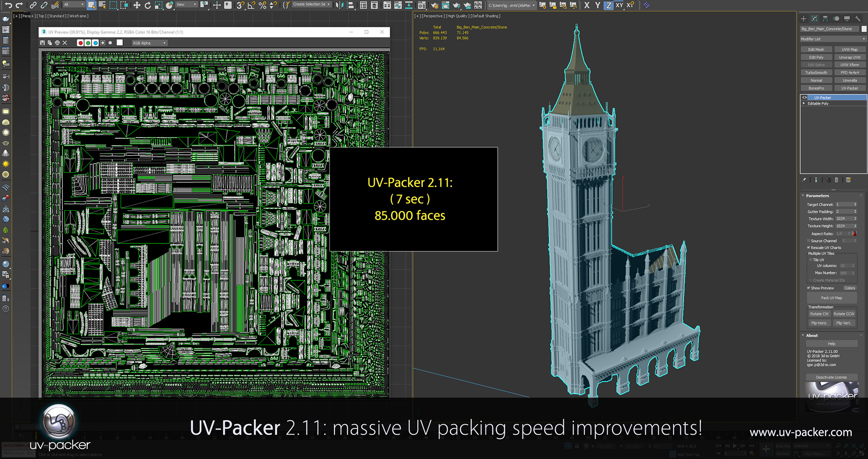Screen dimensions: 868x459
Task: Toggle blue channel in UV Preview
Action: tap(95, 43)
